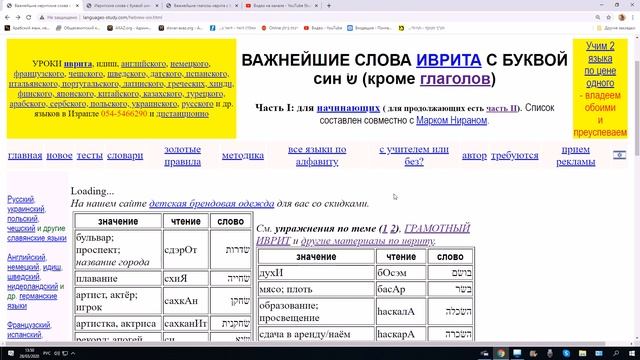The width and height of the screenshot is (640, 360).
Task: Open the Английский sidebar link
Action: pyautogui.click(x=26, y=258)
